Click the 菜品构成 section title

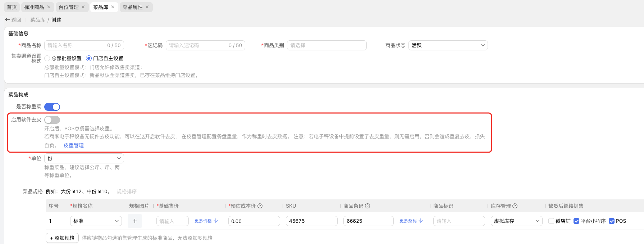click(18, 95)
